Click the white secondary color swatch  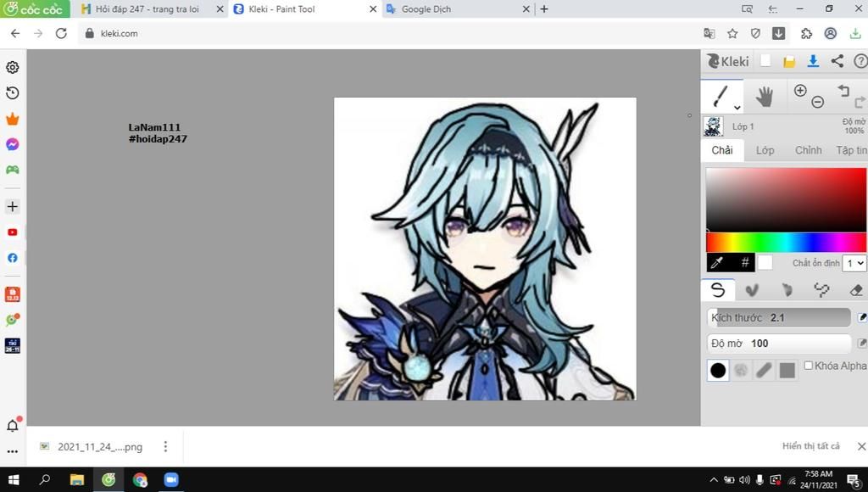[765, 263]
